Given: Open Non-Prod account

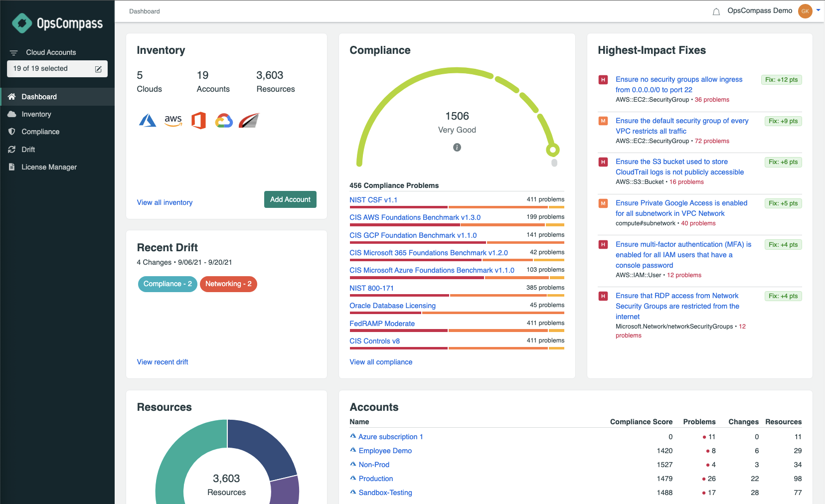Looking at the screenshot, I should [x=374, y=465].
